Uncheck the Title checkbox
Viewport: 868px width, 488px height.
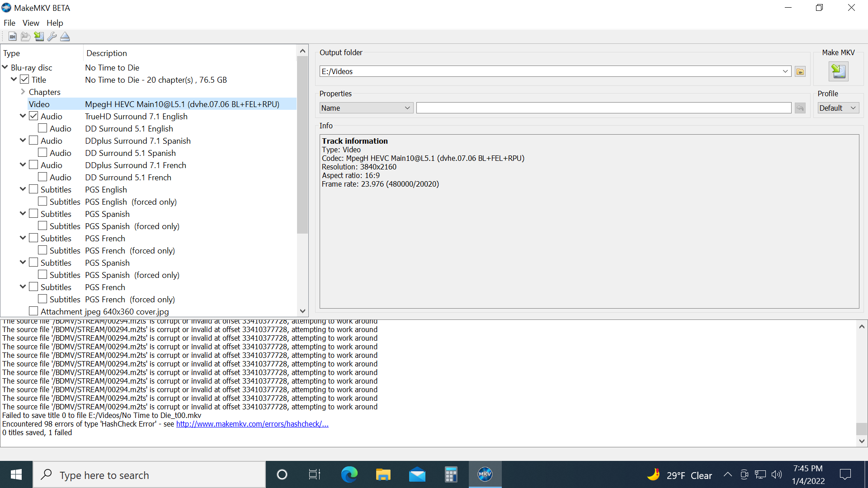(x=24, y=80)
